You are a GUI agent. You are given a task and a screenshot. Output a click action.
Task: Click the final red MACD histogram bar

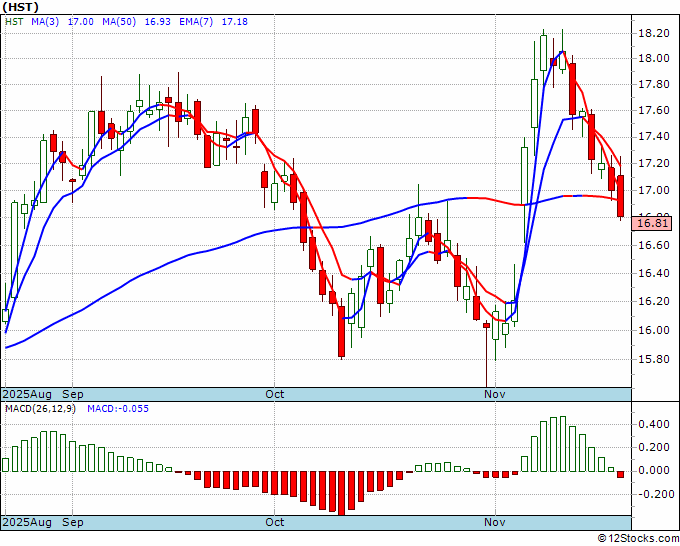pos(621,474)
